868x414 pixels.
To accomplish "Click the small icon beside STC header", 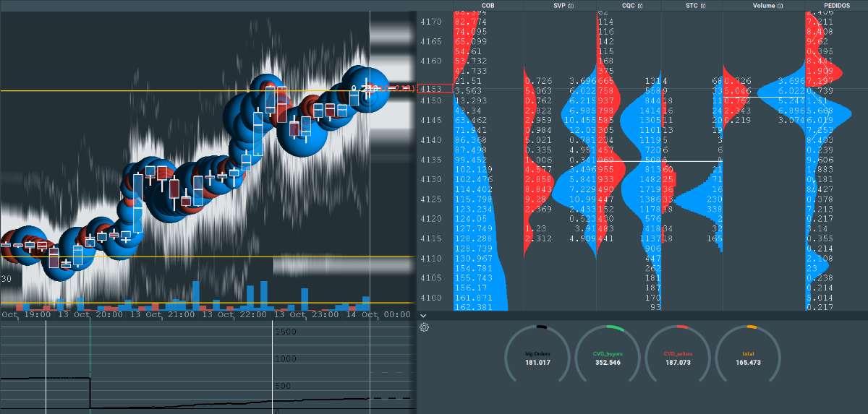I will 704,6.
